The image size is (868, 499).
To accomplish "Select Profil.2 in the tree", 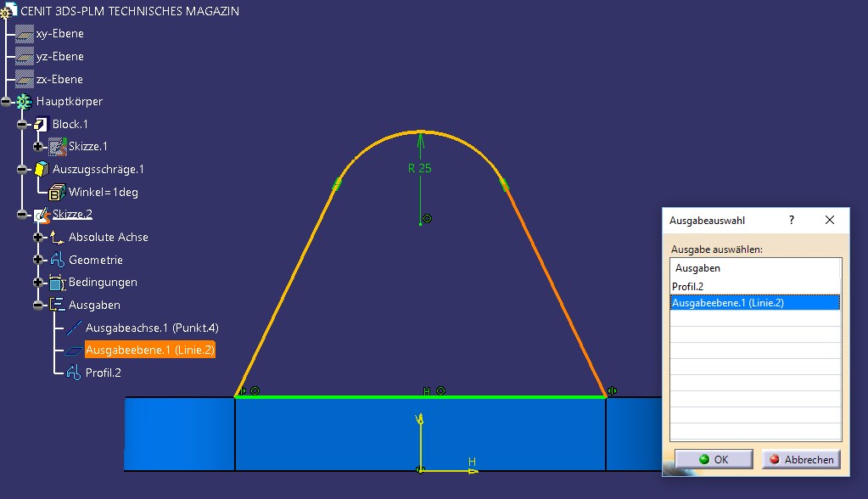I will click(103, 373).
